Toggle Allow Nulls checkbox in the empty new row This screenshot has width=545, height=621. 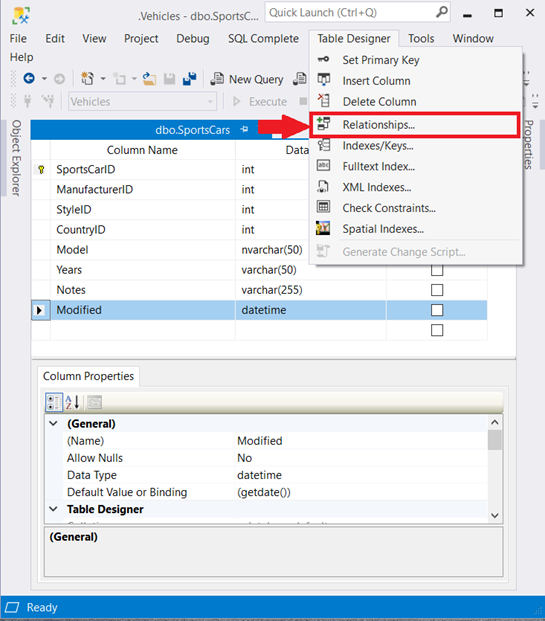point(437,330)
